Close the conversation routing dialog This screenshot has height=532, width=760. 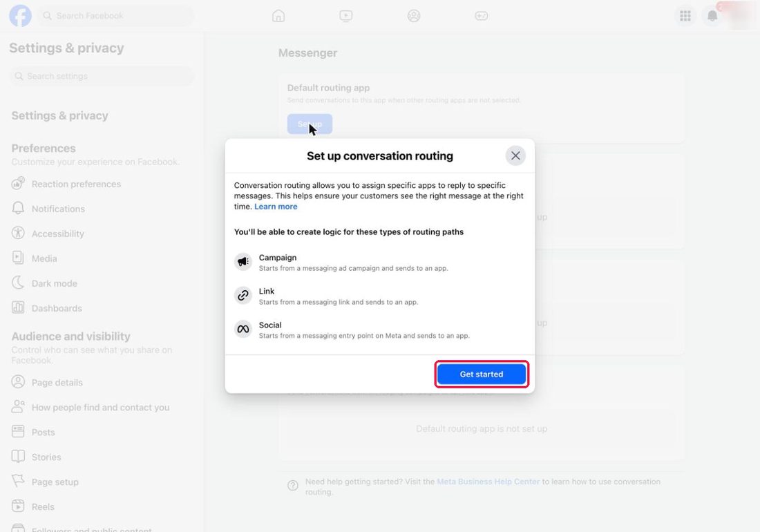[x=515, y=155]
